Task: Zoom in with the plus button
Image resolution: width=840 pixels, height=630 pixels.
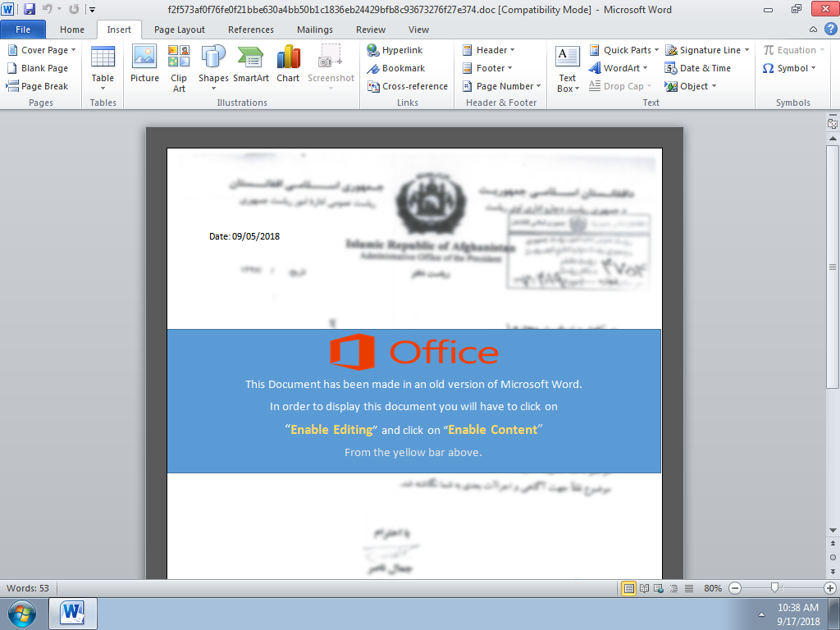Action: pyautogui.click(x=830, y=588)
